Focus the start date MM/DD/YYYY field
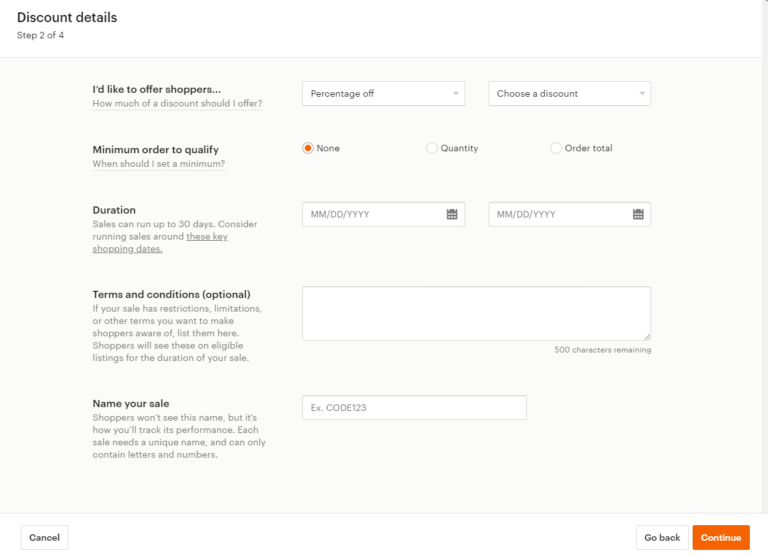Image resolution: width=768 pixels, height=557 pixels. coord(383,214)
